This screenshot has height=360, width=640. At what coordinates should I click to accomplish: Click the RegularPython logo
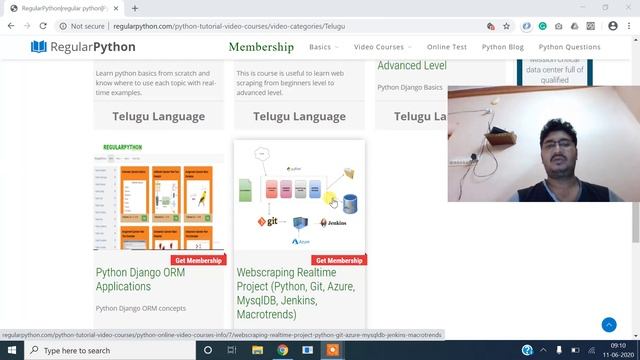pos(83,47)
